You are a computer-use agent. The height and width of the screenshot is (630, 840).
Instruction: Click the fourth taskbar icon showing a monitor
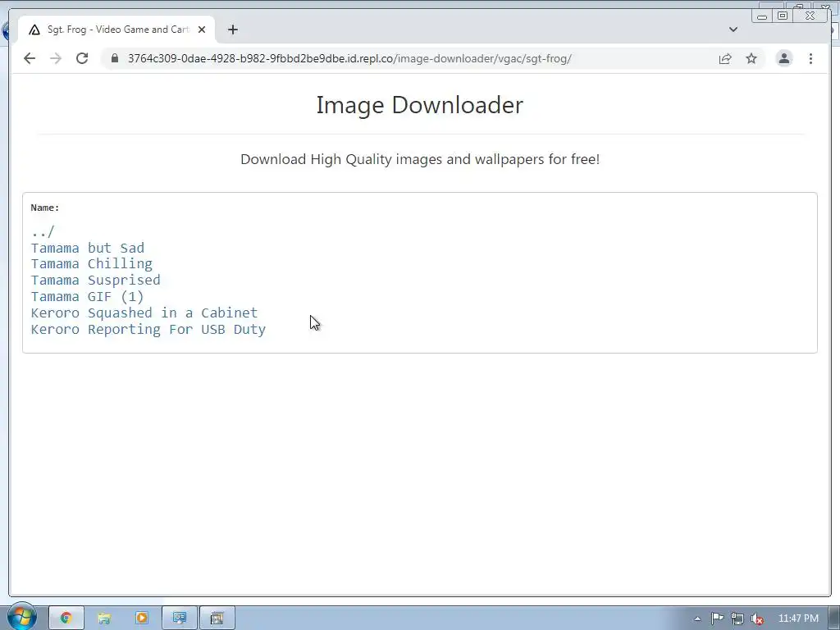[180, 619]
